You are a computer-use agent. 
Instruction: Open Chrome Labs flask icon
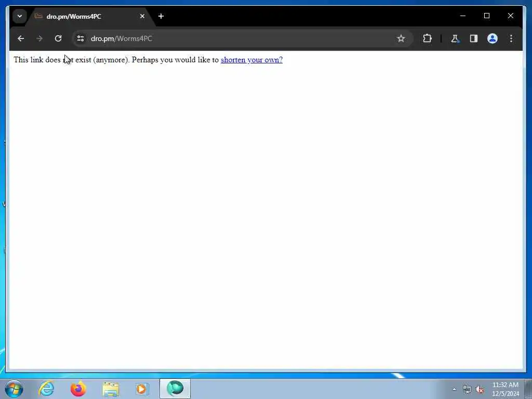pyautogui.click(x=455, y=38)
